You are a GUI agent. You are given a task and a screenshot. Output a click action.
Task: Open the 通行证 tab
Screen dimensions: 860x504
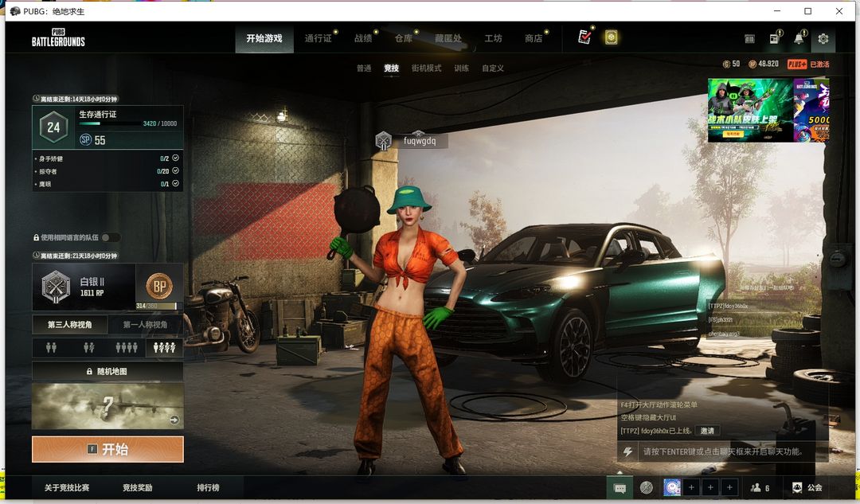point(318,38)
